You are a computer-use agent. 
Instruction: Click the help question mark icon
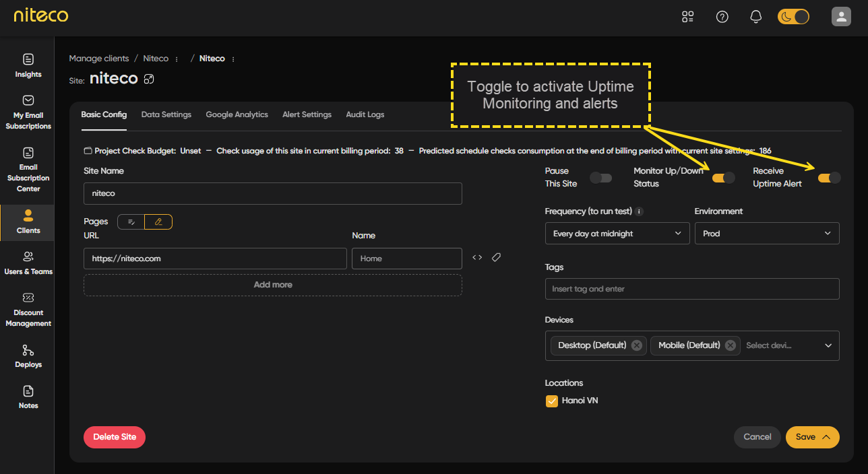point(722,17)
